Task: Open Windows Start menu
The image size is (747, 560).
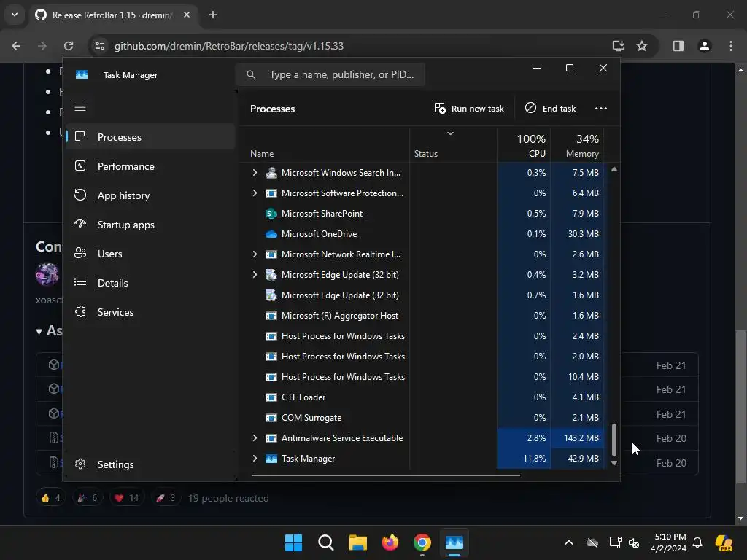Action: 293,542
